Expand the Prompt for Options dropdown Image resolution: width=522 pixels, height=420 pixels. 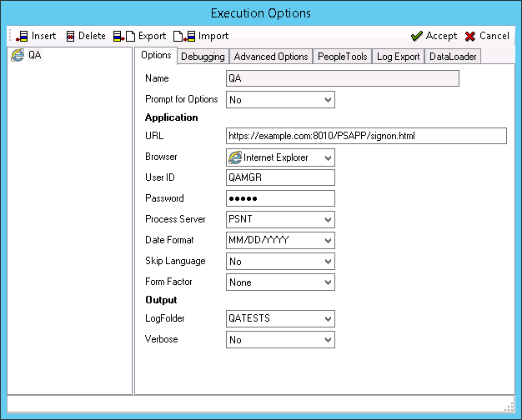(328, 100)
